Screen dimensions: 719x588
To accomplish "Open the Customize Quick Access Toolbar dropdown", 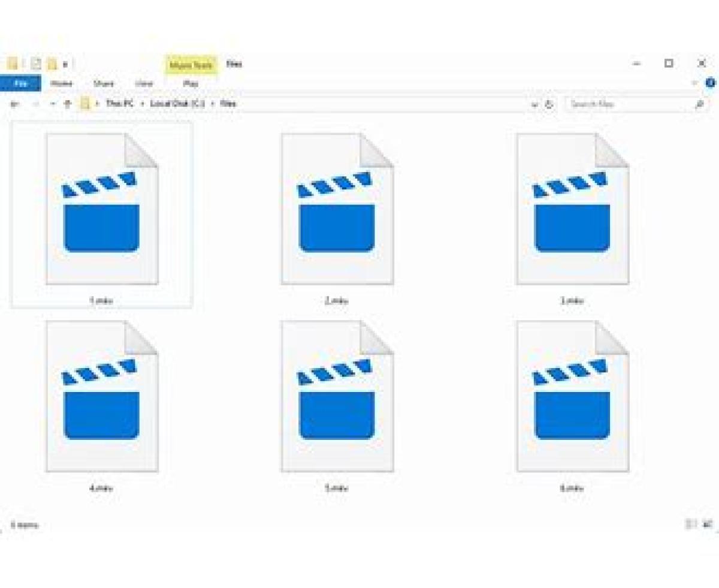I will 65,64.
